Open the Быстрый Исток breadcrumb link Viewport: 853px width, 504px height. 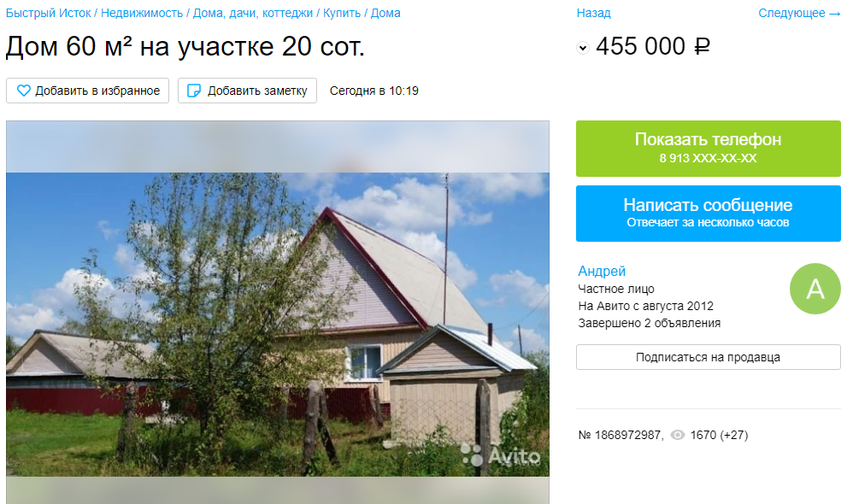tap(49, 13)
